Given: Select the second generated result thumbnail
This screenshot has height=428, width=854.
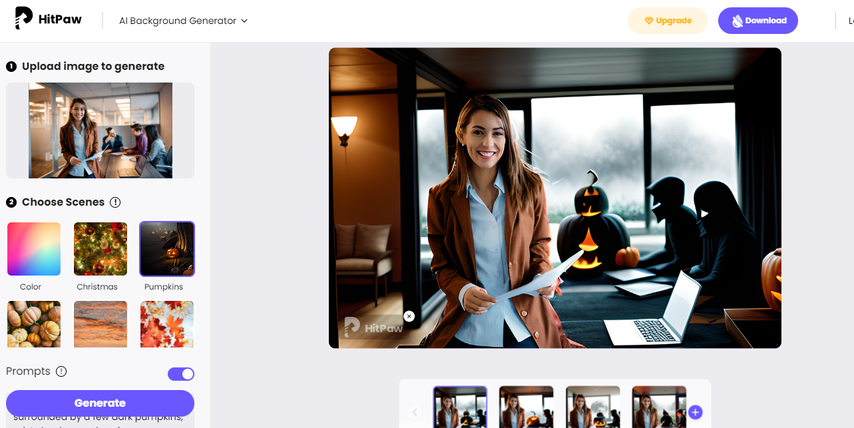Looking at the screenshot, I should 526,407.
